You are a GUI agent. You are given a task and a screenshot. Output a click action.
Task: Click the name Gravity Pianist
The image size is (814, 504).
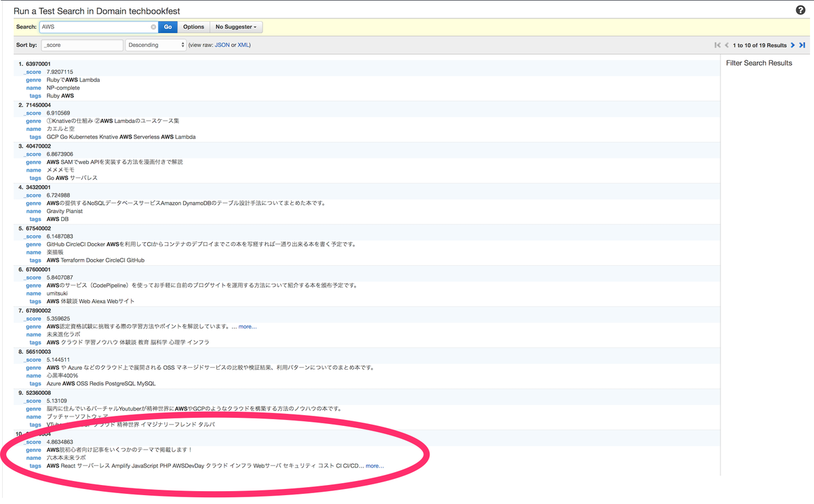pyautogui.click(x=64, y=211)
